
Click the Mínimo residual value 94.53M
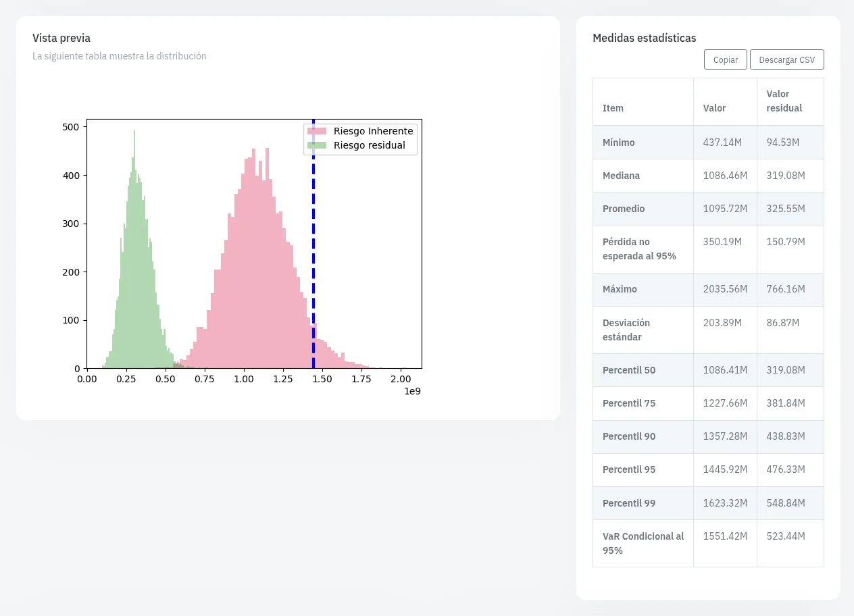(x=783, y=143)
